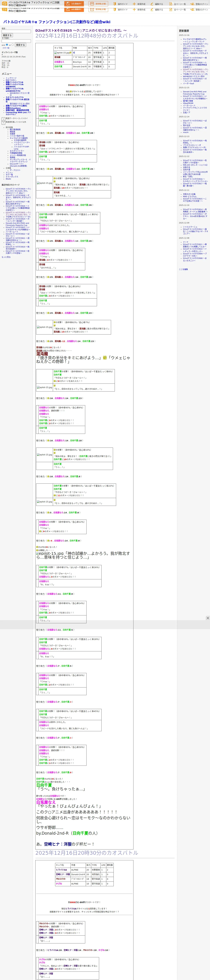210x980 pixels.
Task: Open Discordサーバー link
Action: tap(18, 165)
